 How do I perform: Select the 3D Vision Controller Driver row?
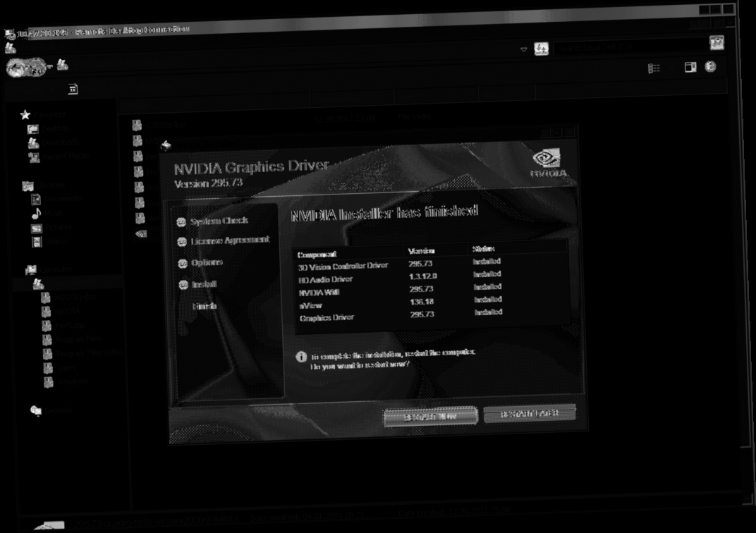point(431,264)
